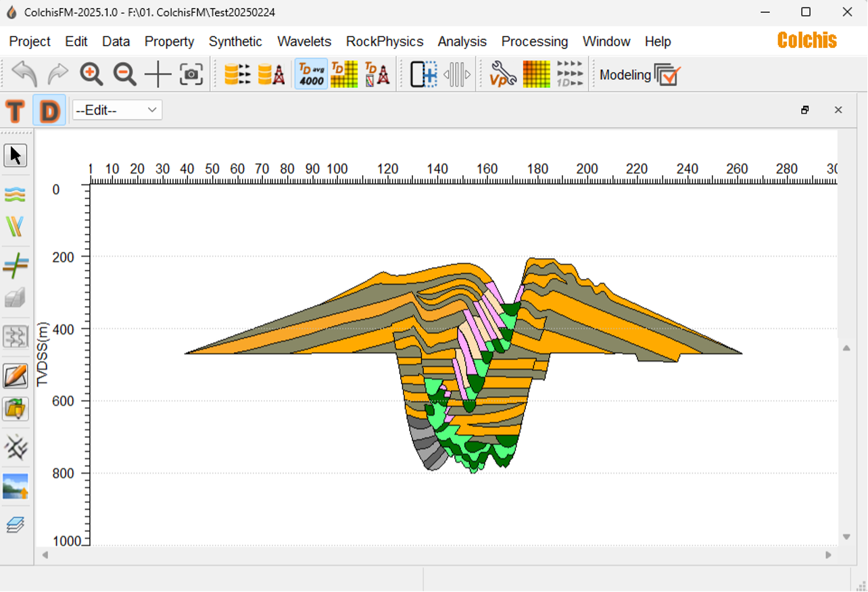The image size is (868, 592).
Task: Click the horizontal scrollbar right arrow
Action: click(829, 555)
